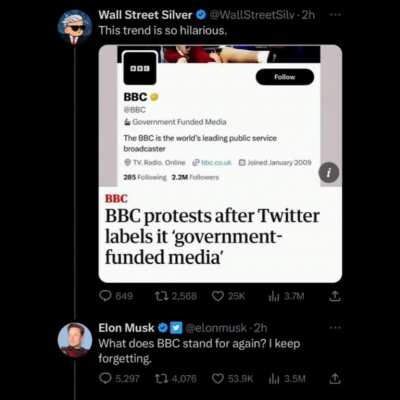Image resolution: width=400 pixels, height=400 pixels.
Task: Reply to Elon Musk's tweet
Action: 119,379
